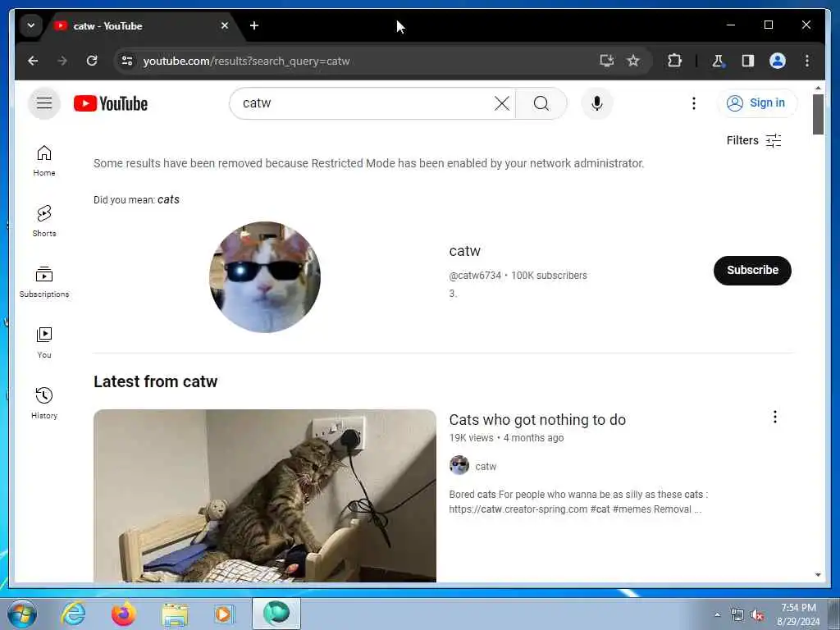View site information icon in address bar

pos(127,61)
